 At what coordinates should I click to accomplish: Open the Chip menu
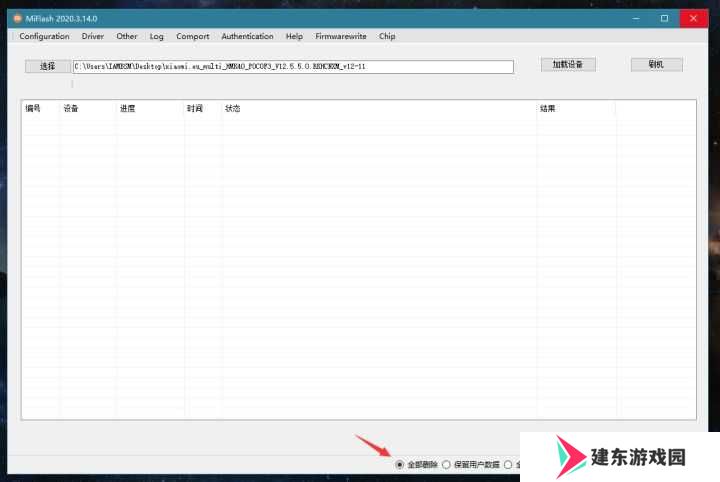pyautogui.click(x=387, y=36)
